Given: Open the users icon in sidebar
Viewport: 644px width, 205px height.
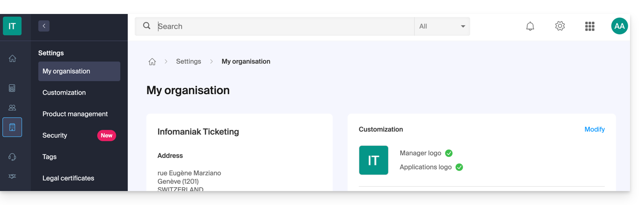Looking at the screenshot, I should click(x=13, y=108).
